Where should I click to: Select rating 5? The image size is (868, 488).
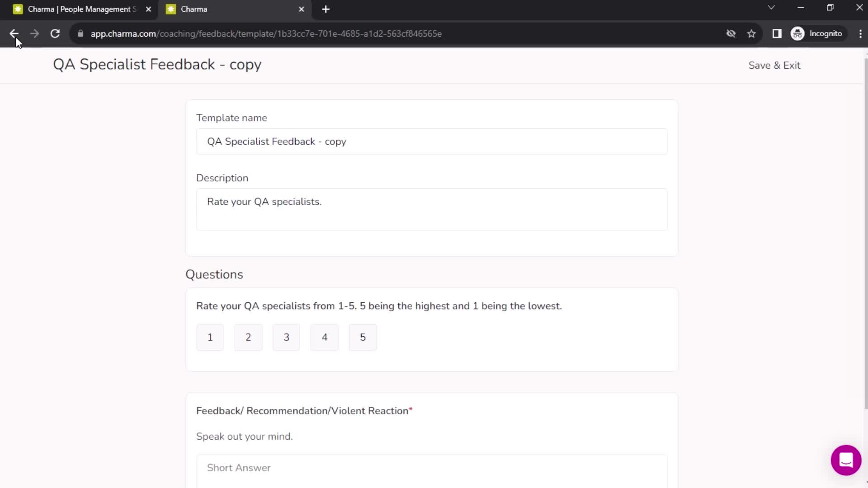tap(363, 337)
